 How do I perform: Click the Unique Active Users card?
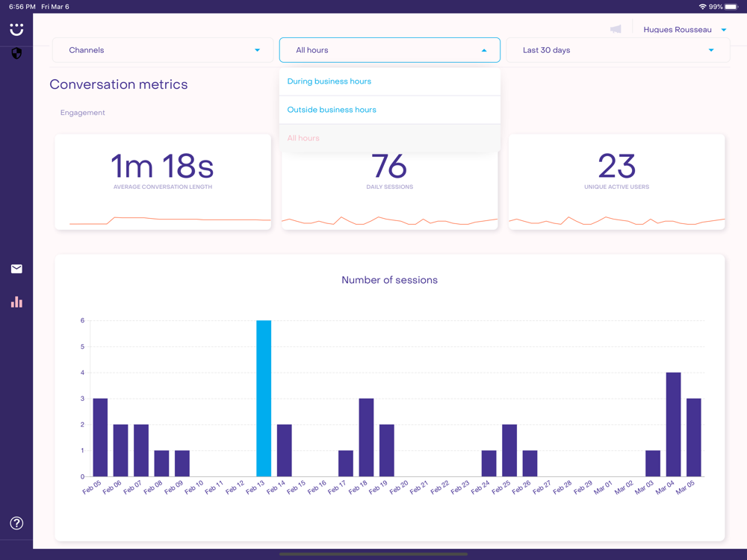click(x=616, y=181)
